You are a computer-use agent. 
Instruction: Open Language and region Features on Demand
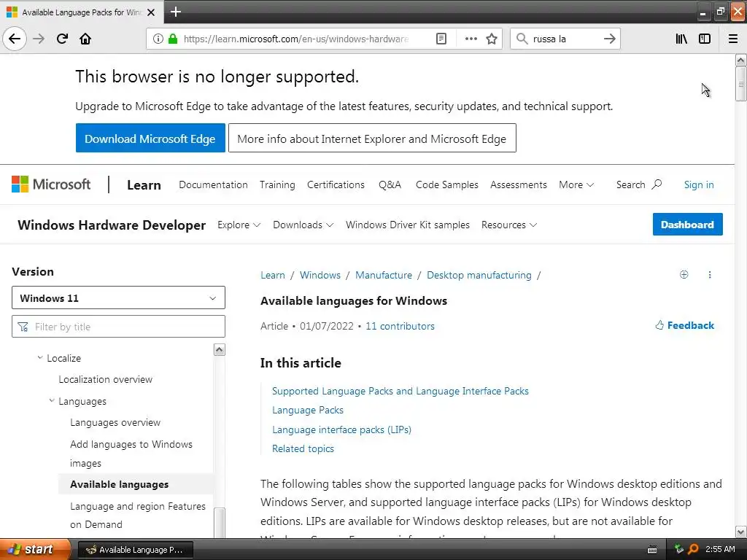(138, 516)
